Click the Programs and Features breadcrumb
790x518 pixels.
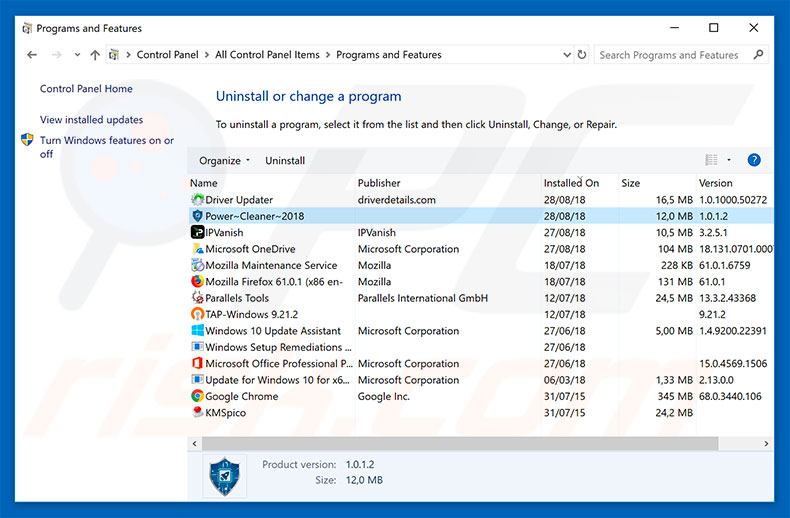389,54
